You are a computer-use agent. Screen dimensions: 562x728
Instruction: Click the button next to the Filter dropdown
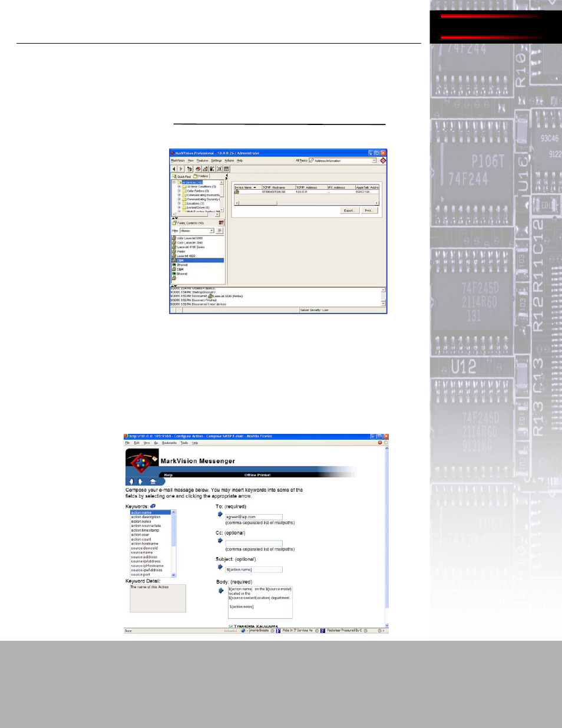220,231
